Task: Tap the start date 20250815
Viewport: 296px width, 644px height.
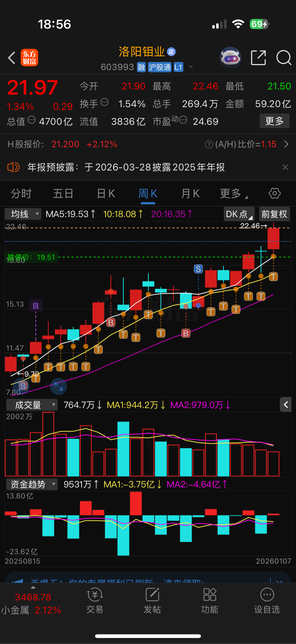Action: click(22, 561)
